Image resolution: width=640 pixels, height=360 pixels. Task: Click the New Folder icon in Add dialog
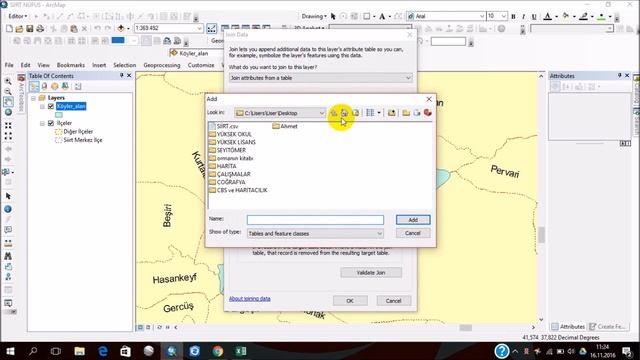(x=406, y=113)
